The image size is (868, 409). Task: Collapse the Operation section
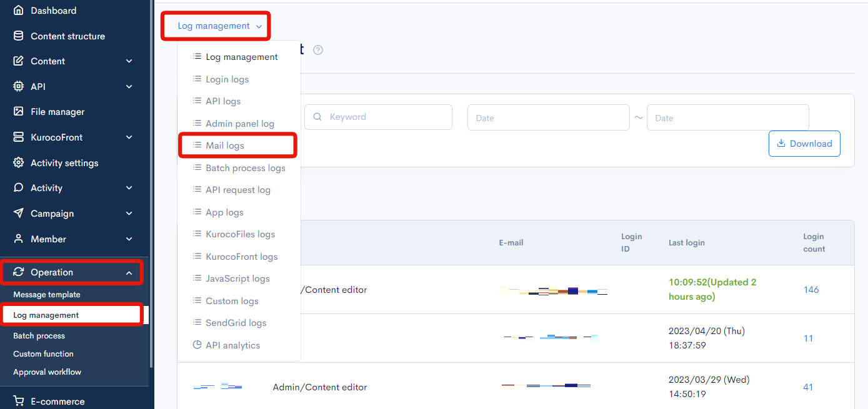click(x=129, y=272)
